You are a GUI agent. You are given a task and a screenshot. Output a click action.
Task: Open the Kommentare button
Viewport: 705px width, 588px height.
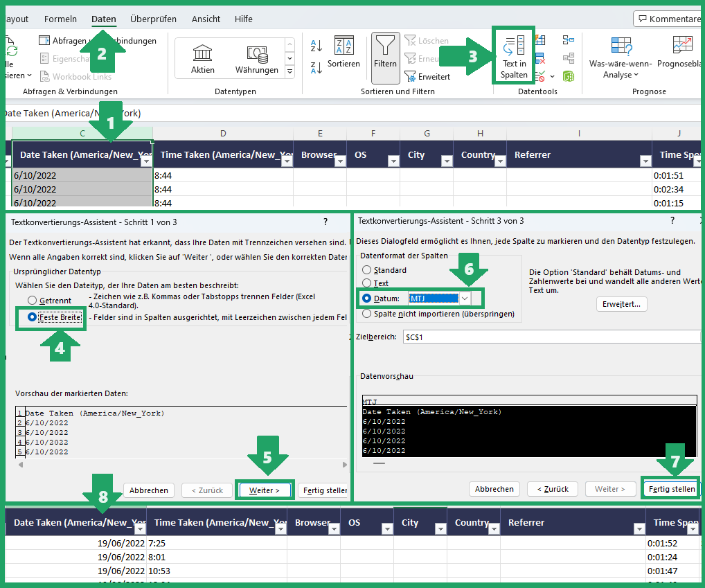(668, 19)
